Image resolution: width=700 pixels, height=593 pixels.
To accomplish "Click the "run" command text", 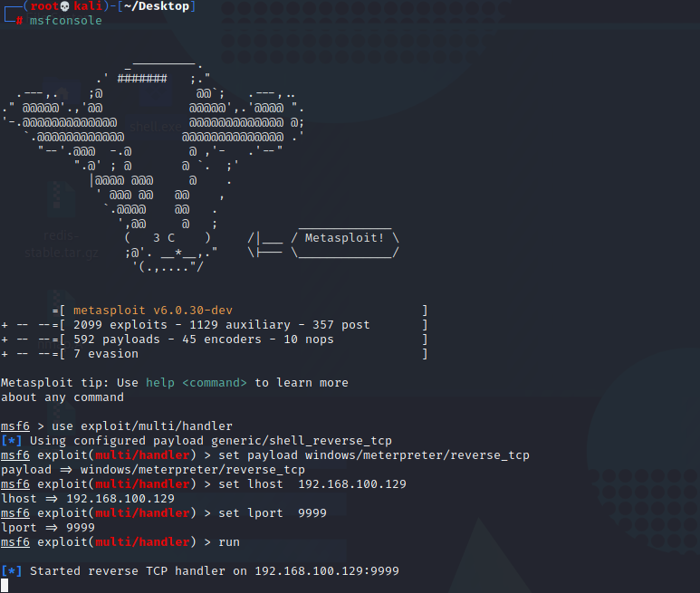I will [229, 542].
